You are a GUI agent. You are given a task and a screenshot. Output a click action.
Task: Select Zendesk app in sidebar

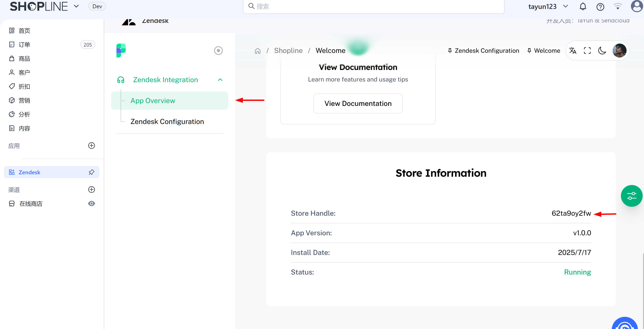tap(51, 172)
